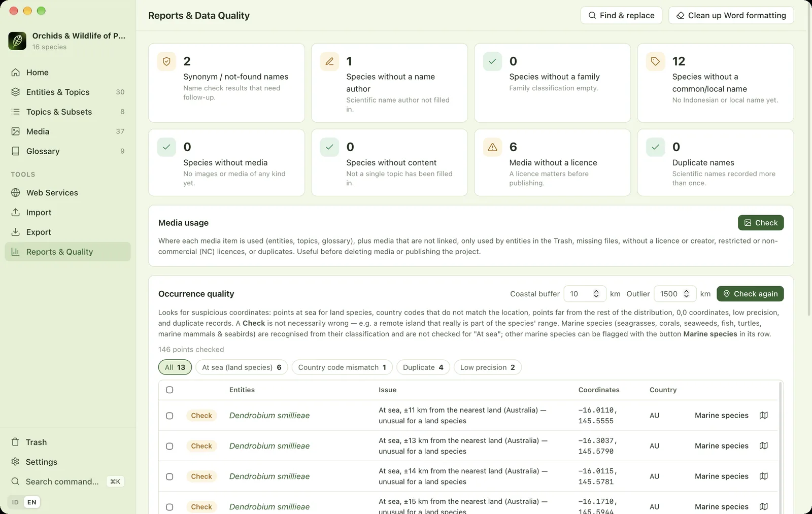The height and width of the screenshot is (514, 812).
Task: Sort by the Entities column header
Action: coord(242,390)
